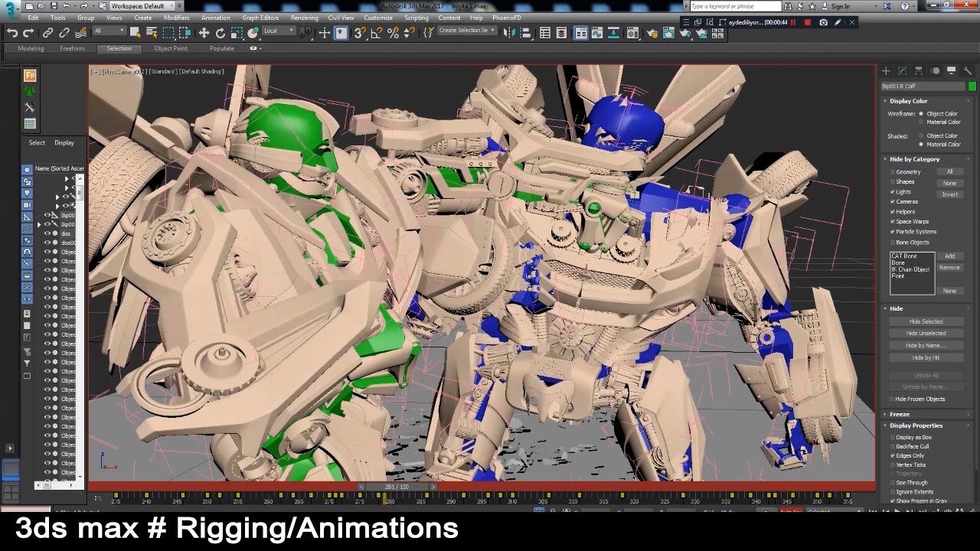Open the Hierarchy command panel tab
Viewport: 980px width, 551px height.
coord(919,70)
